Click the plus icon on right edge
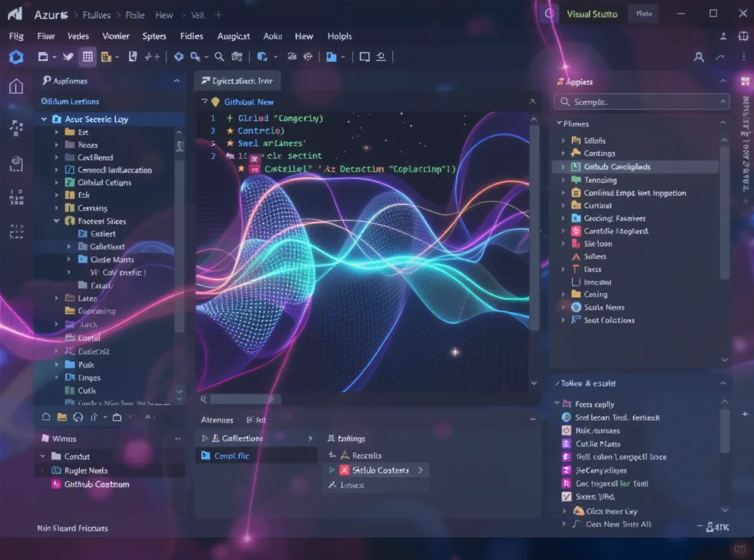The width and height of the screenshot is (754, 560). 745,414
